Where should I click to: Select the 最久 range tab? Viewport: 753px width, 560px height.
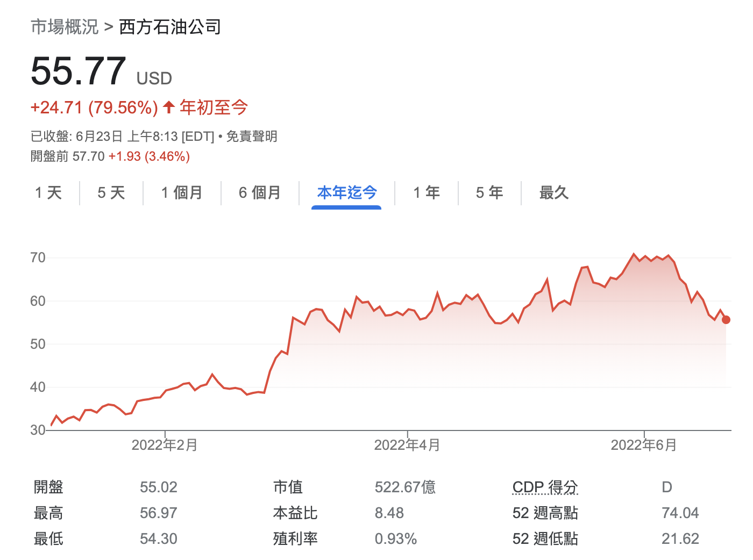[554, 192]
